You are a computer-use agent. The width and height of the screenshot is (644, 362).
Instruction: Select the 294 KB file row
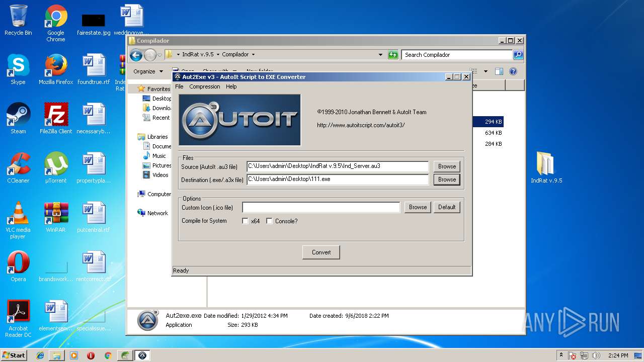point(488,122)
